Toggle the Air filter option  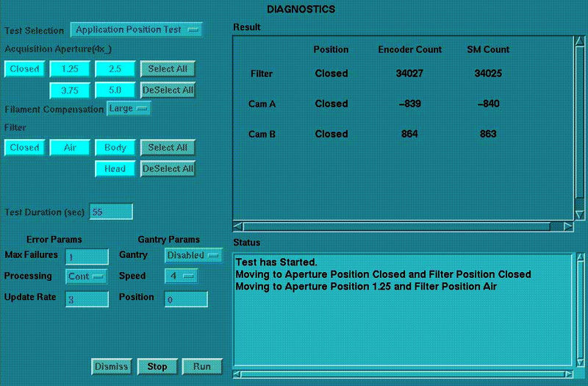[69, 148]
